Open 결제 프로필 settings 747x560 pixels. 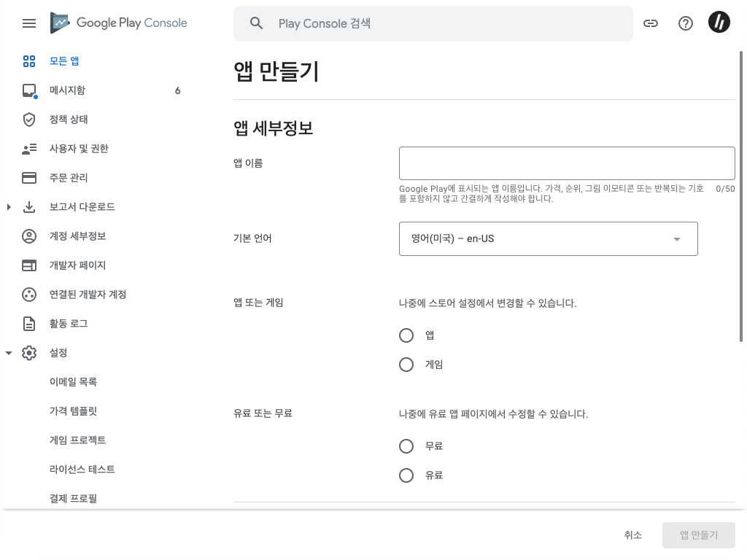tap(74, 498)
